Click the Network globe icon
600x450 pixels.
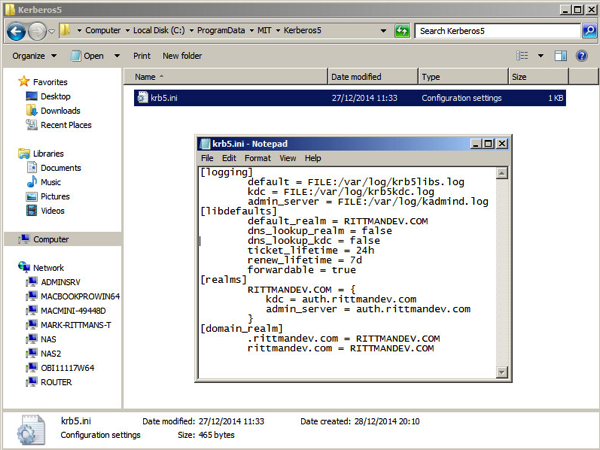click(24, 267)
